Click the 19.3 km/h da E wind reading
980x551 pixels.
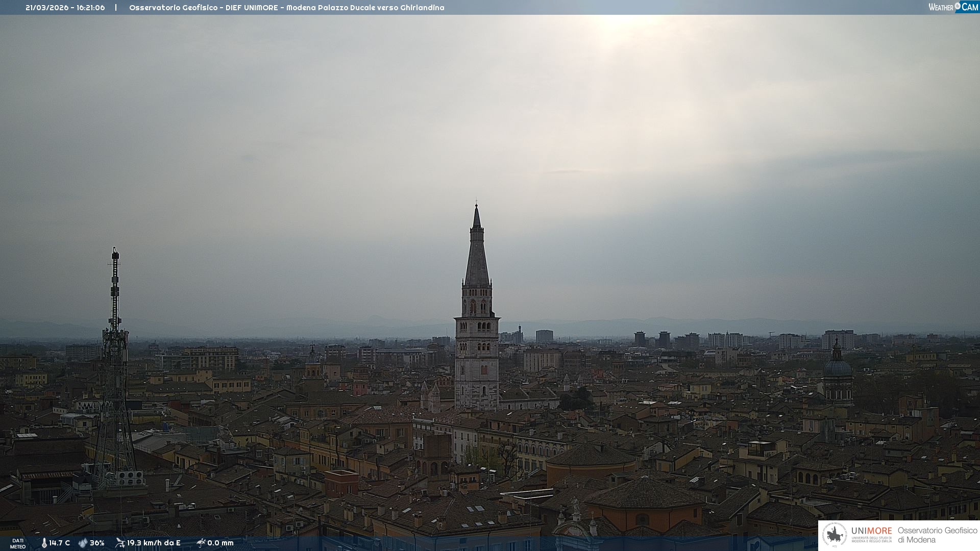click(x=154, y=543)
